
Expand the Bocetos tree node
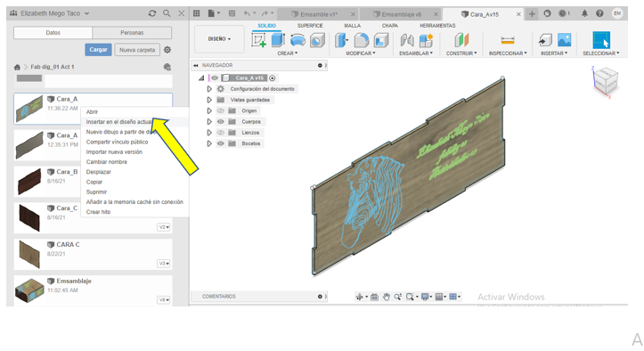[x=209, y=143]
